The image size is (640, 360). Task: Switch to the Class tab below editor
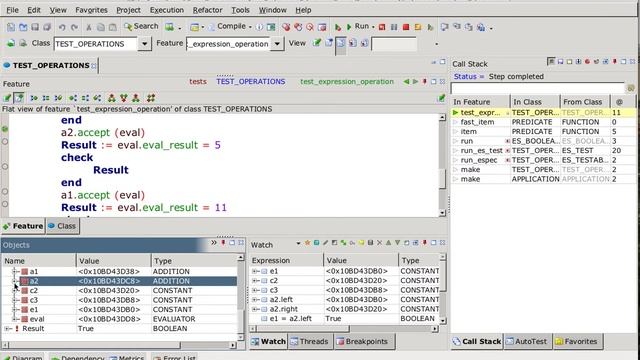click(x=62, y=226)
